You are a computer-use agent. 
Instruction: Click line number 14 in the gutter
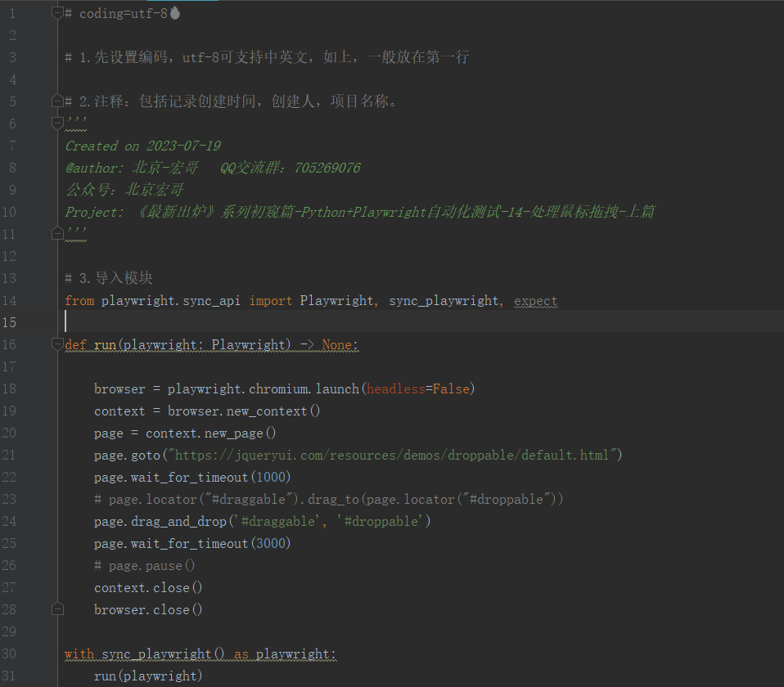pyautogui.click(x=11, y=300)
